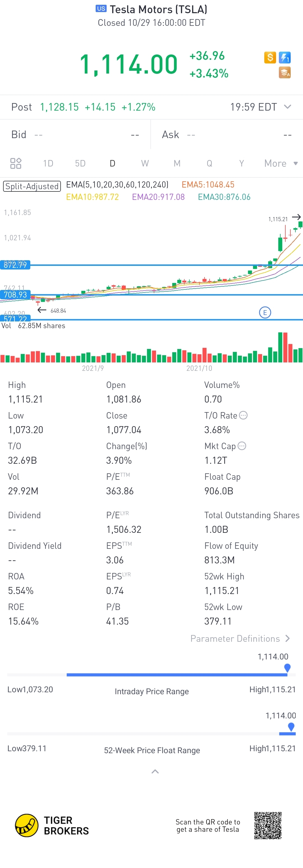This screenshot has height=868, width=303.
Task: Tap the US market badge icon
Action: pos(101,9)
